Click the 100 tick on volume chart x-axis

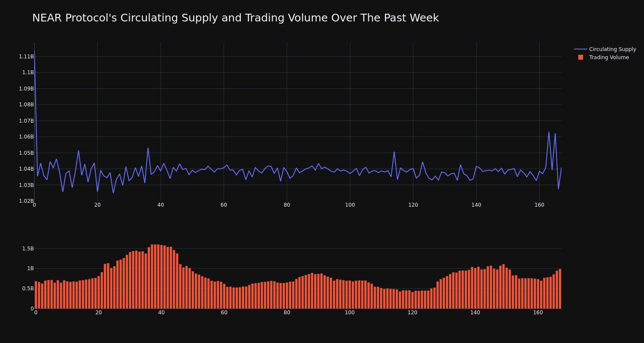350,313
